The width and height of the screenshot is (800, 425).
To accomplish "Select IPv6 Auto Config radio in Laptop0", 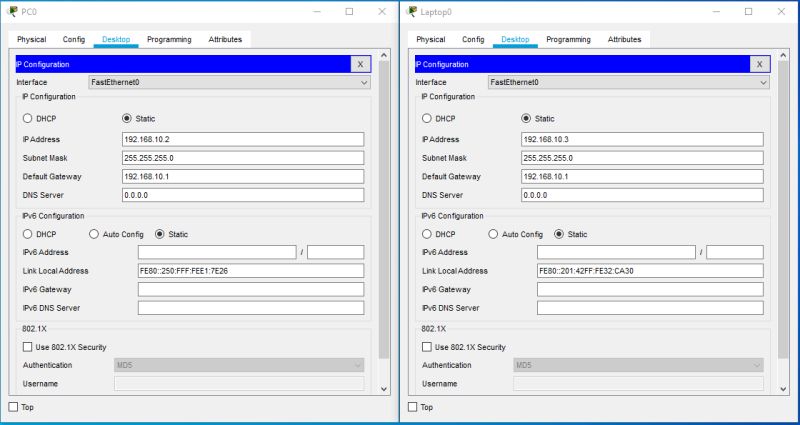I will 493,234.
